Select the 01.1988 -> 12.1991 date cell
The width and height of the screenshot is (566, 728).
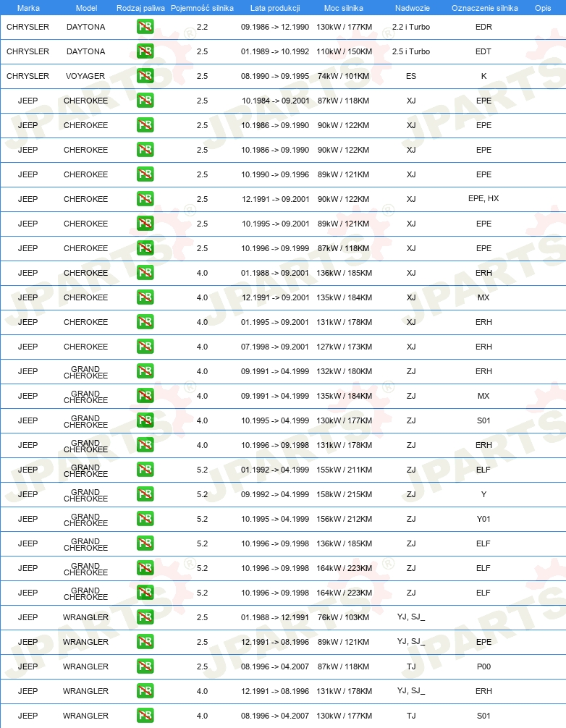(x=275, y=617)
